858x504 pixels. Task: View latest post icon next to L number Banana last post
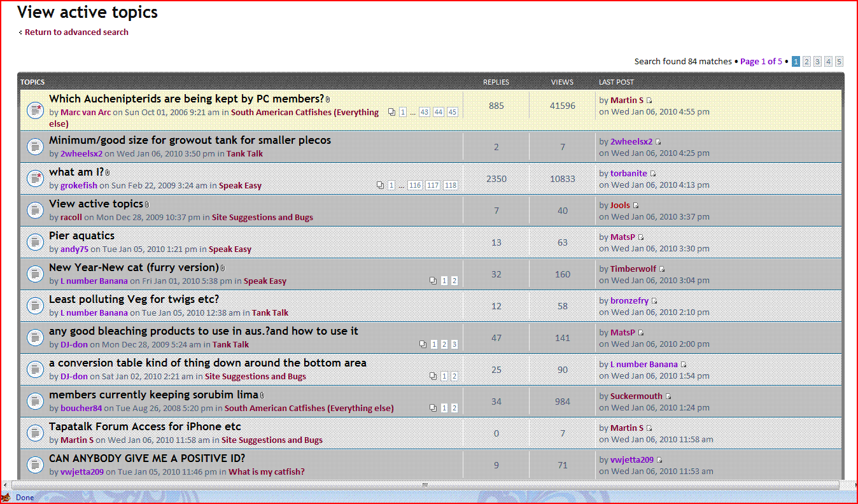[684, 365]
